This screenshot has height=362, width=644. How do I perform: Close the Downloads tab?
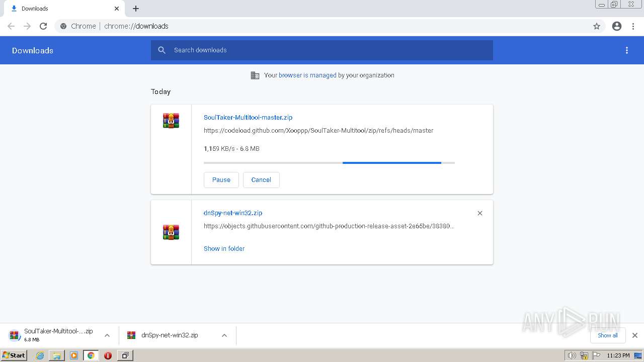[117, 9]
